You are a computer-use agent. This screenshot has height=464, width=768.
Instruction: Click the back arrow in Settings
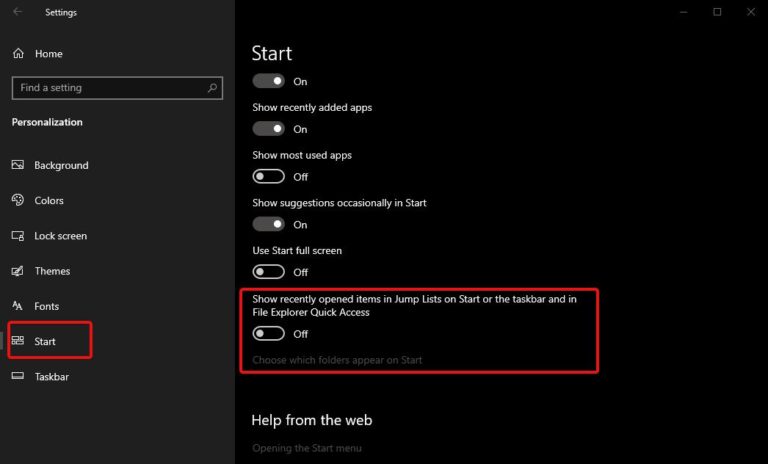(18, 13)
